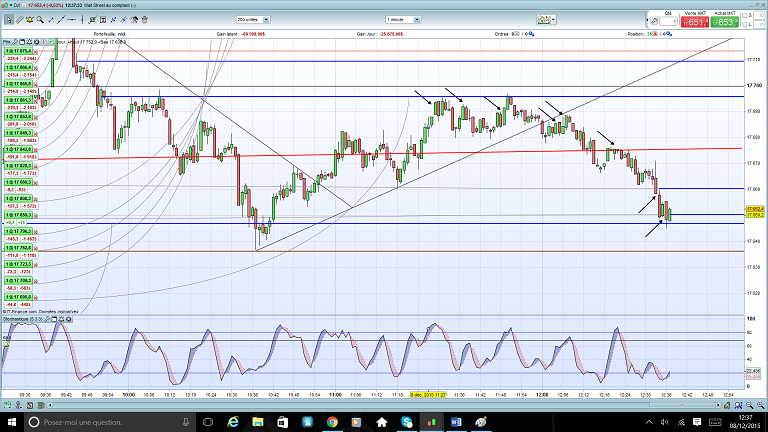Open the DJI instrument dropdown arrow

click(x=11, y=5)
